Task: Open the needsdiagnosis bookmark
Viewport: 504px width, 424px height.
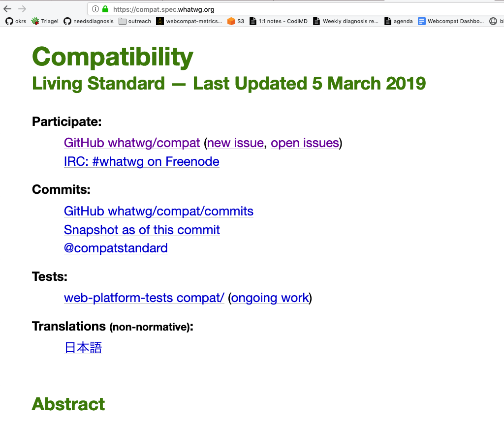Action: click(x=89, y=21)
